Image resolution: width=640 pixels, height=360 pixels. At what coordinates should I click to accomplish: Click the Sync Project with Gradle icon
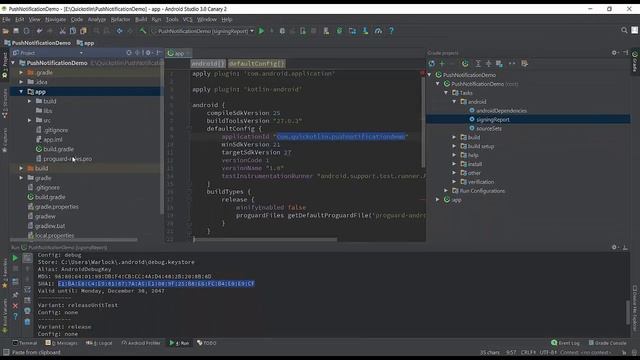[339, 31]
